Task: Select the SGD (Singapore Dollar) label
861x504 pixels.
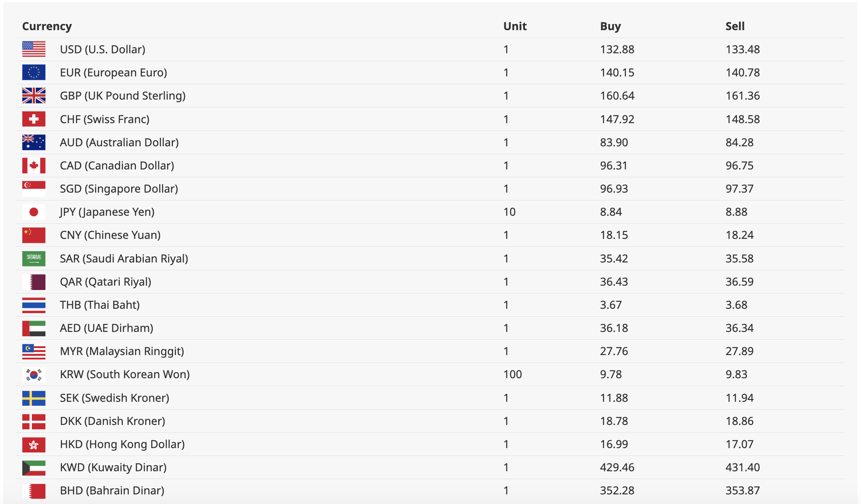Action: click(119, 189)
